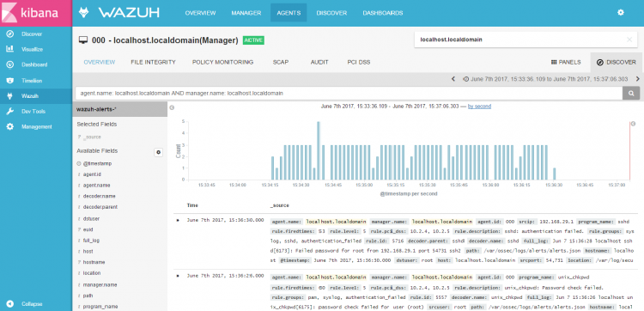Select the PCI DSS tab
Screen dimensions: 644x311
359,63
